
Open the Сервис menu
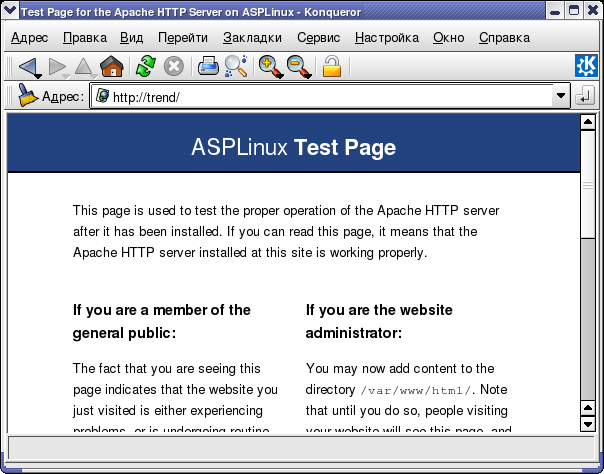click(319, 38)
